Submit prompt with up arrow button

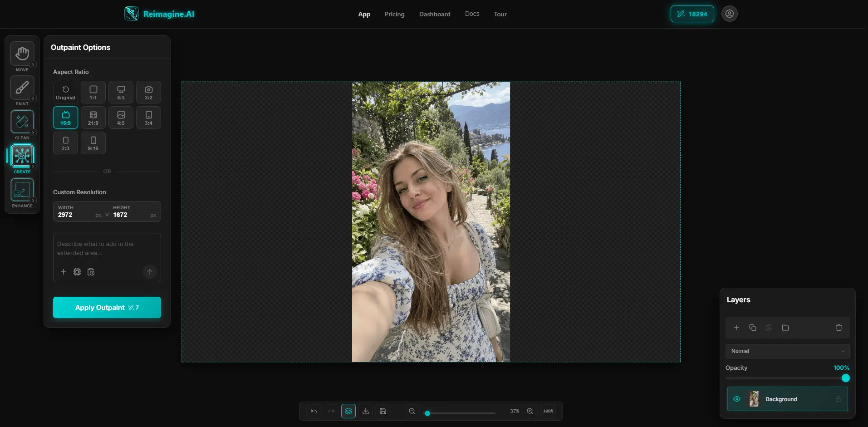[150, 272]
